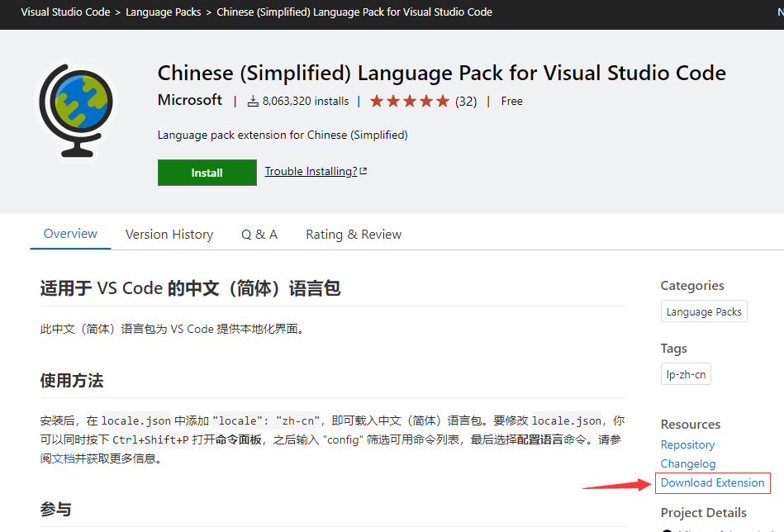The width and height of the screenshot is (784, 532).
Task: View the Changelog link
Action: pos(688,463)
